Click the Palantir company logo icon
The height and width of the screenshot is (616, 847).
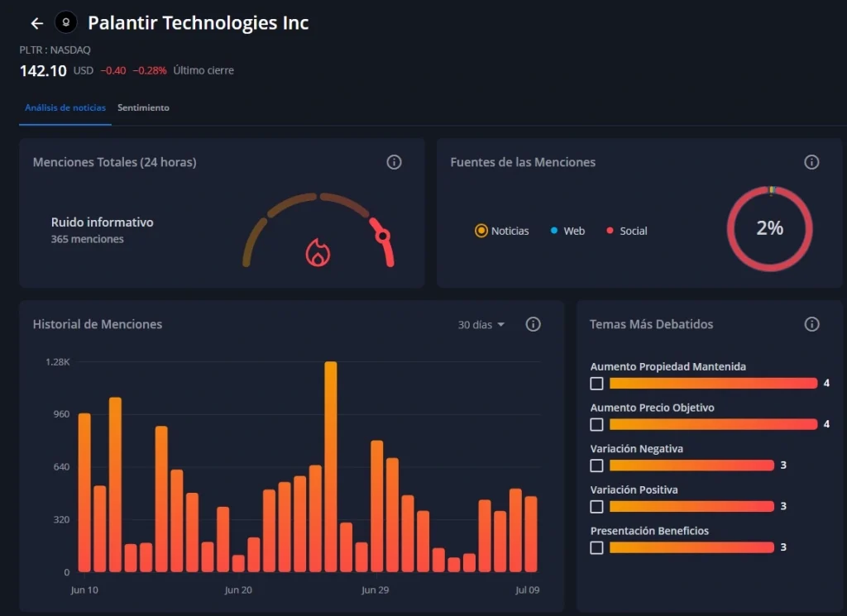coord(66,22)
